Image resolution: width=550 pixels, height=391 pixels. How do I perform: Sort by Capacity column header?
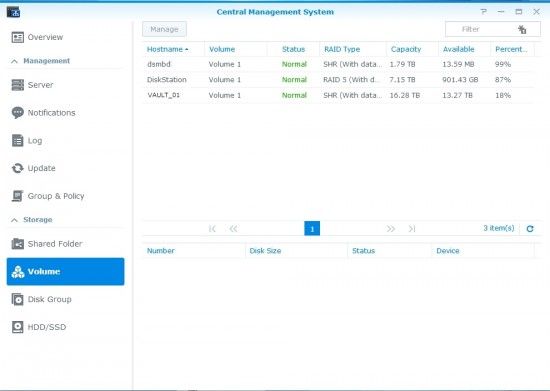coord(406,49)
